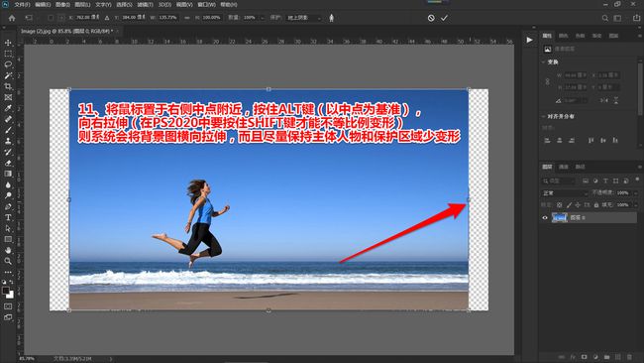Open the 图像(I) menu
The height and width of the screenshot is (363, 644).
pyautogui.click(x=62, y=5)
